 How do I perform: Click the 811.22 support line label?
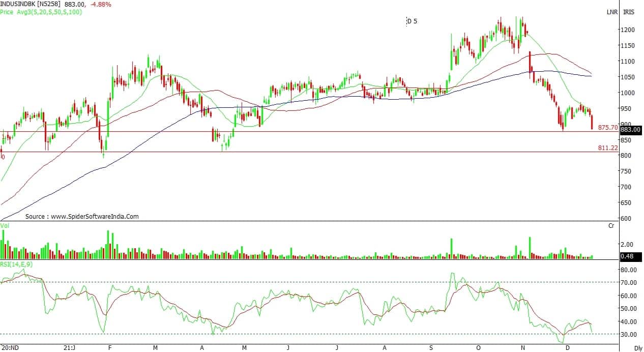pos(608,148)
